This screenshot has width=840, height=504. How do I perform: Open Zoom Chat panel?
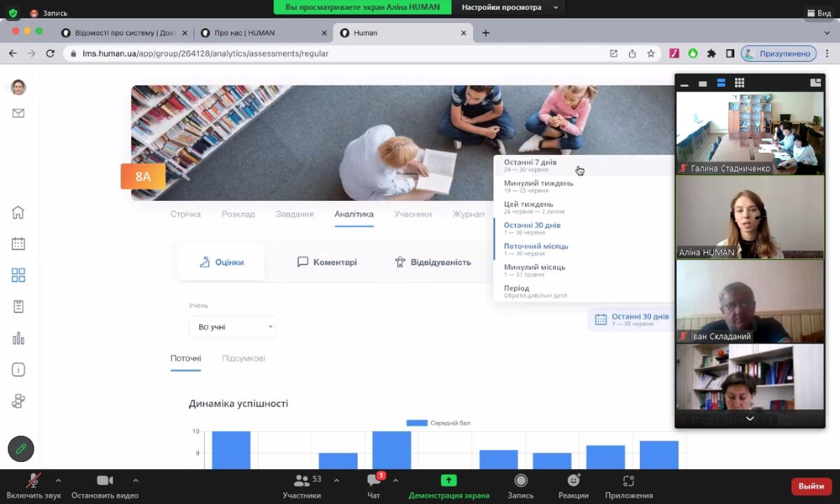pyautogui.click(x=374, y=486)
